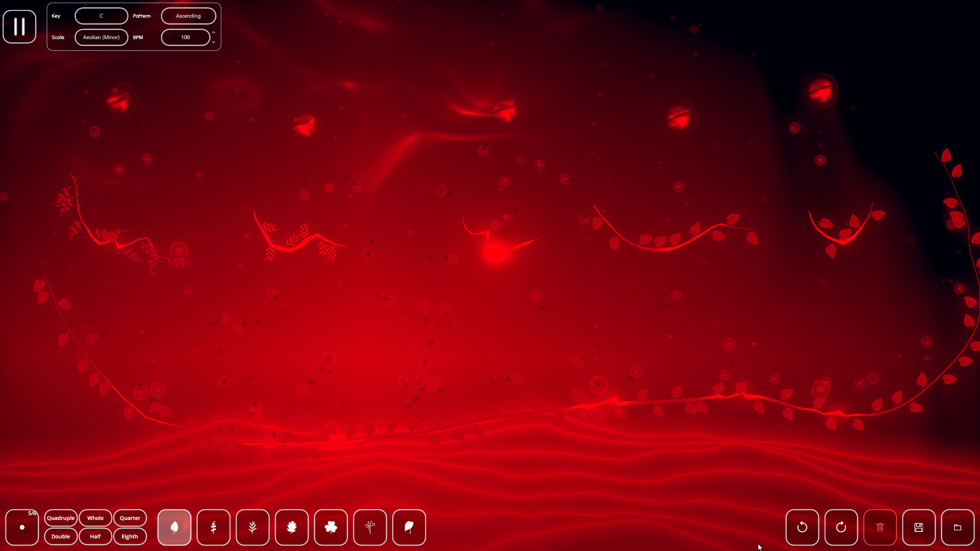Image resolution: width=980 pixels, height=551 pixels.
Task: Select the leaf plant brush
Action: (175, 527)
